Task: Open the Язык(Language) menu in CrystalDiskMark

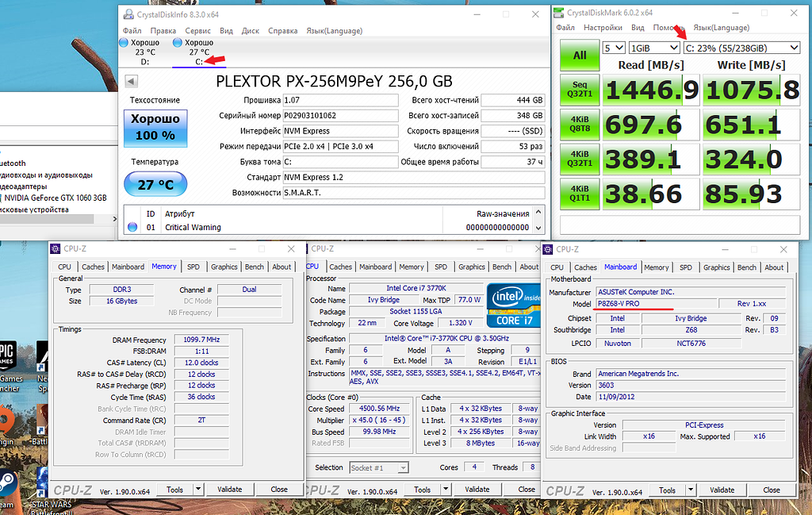Action: tap(722, 28)
